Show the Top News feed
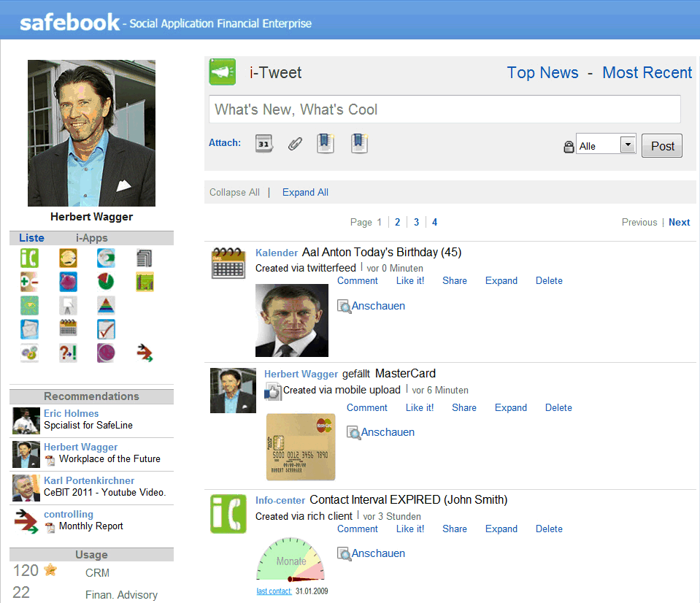700x603 pixels. (x=542, y=72)
